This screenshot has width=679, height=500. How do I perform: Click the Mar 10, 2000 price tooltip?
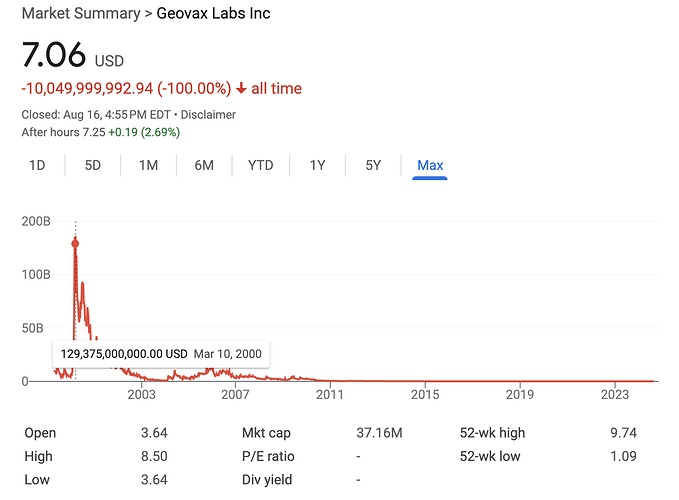(x=161, y=354)
